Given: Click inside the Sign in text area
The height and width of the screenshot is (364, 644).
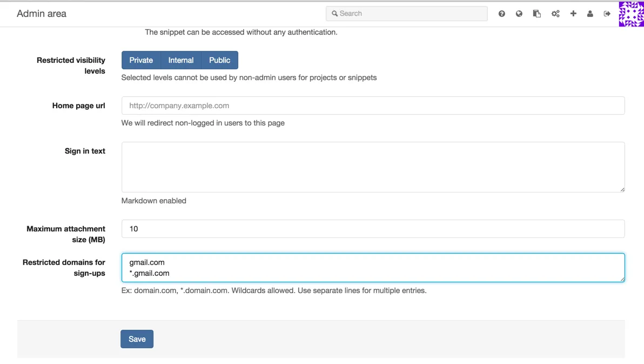Looking at the screenshot, I should click(373, 167).
